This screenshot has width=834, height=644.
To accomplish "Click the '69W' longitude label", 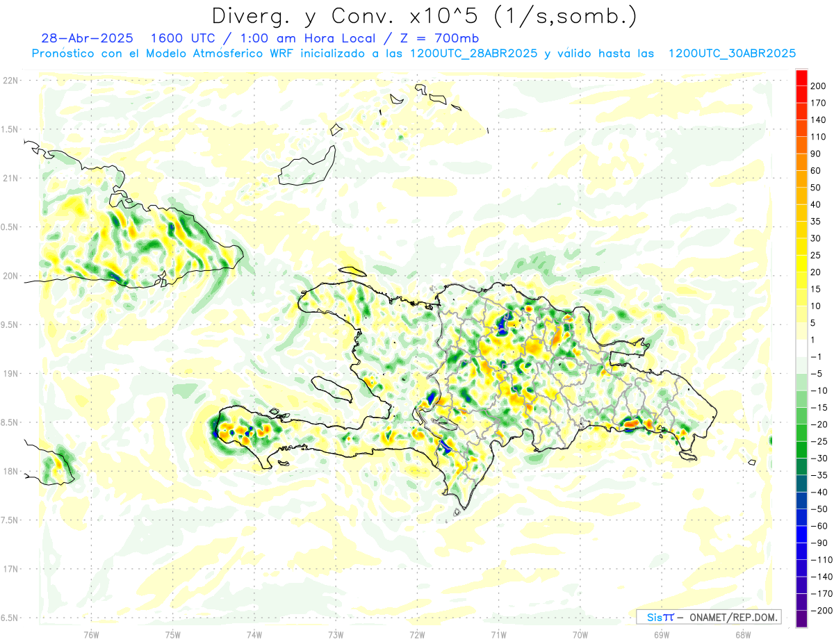I will pyautogui.click(x=662, y=634).
